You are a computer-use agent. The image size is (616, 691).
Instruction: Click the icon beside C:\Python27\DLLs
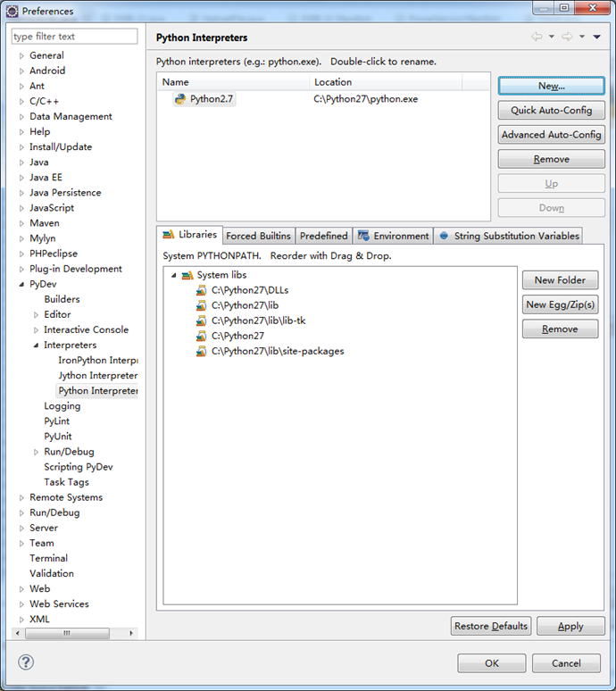click(202, 290)
